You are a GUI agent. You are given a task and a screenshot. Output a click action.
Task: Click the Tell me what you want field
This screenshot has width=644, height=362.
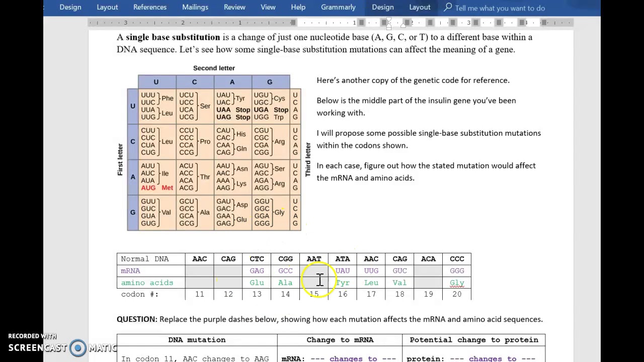(x=500, y=8)
